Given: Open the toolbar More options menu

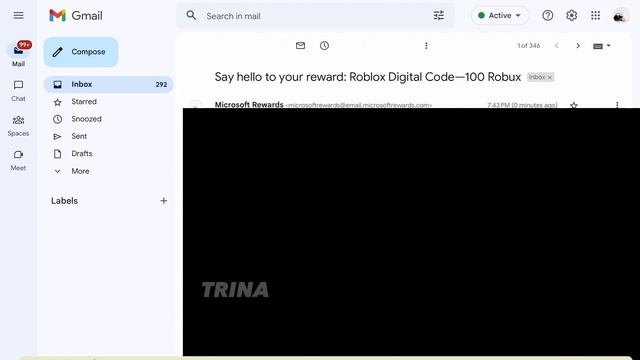Looking at the screenshot, I should click(426, 46).
